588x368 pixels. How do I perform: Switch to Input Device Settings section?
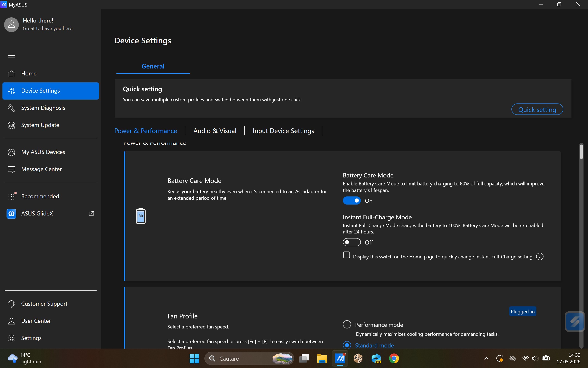tap(283, 131)
